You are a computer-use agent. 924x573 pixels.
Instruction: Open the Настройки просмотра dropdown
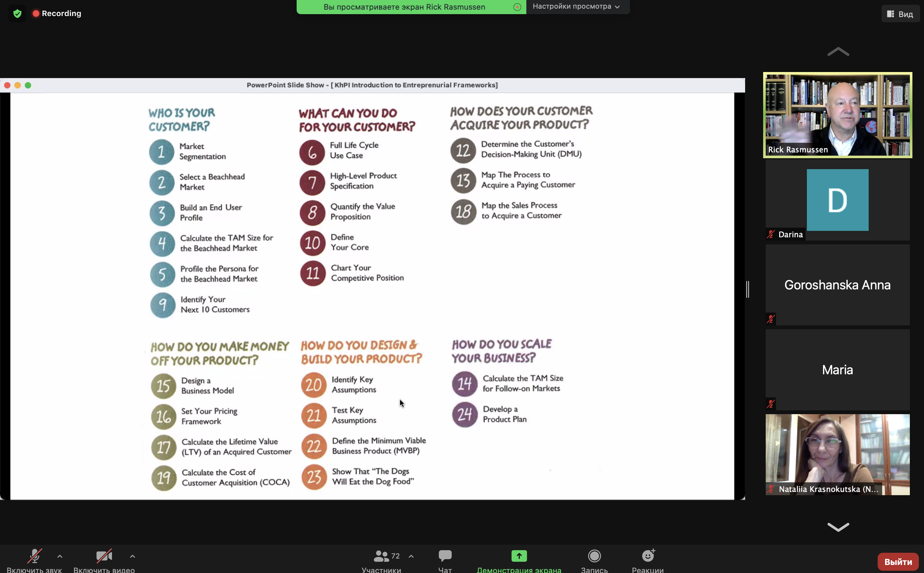click(576, 6)
